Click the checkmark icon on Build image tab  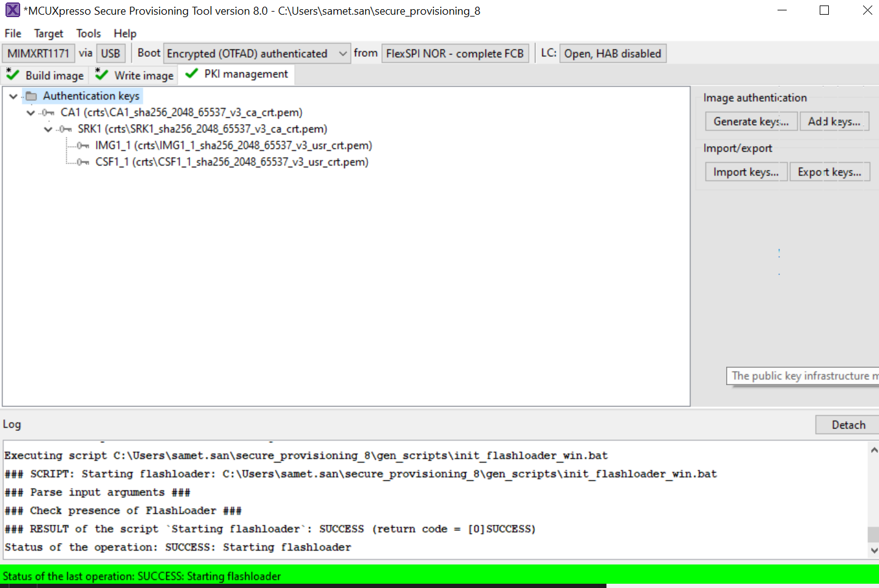pyautogui.click(x=12, y=75)
